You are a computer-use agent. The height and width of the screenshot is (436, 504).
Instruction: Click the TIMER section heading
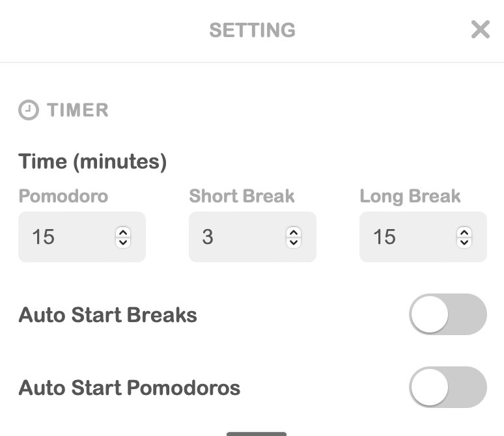(x=77, y=110)
